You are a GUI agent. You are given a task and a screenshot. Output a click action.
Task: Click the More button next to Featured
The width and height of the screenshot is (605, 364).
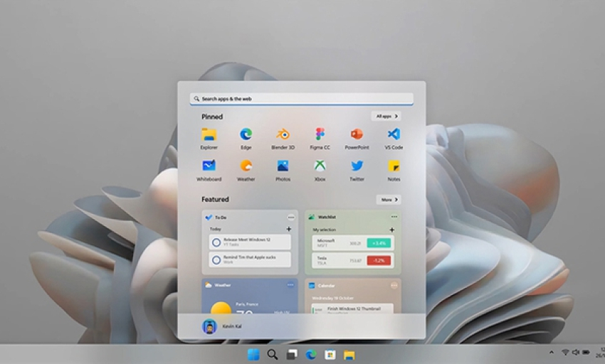(389, 199)
